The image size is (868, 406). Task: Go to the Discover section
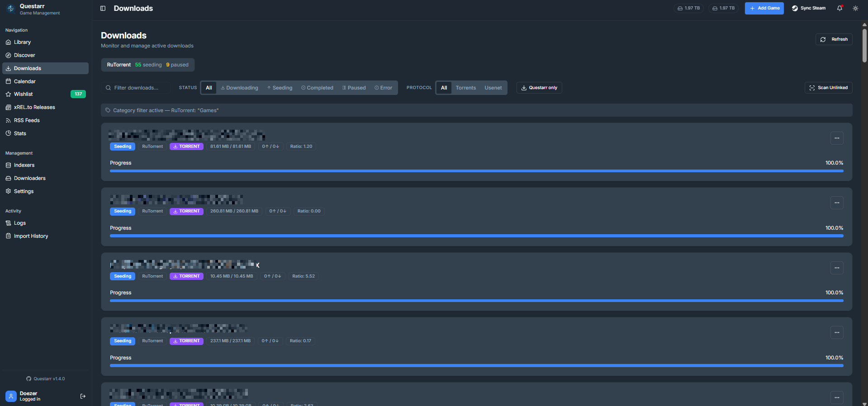tap(45, 55)
